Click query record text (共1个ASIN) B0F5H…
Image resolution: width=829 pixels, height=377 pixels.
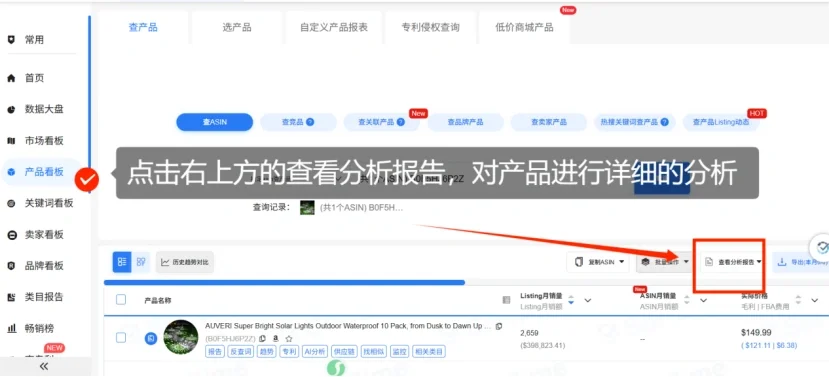click(362, 207)
